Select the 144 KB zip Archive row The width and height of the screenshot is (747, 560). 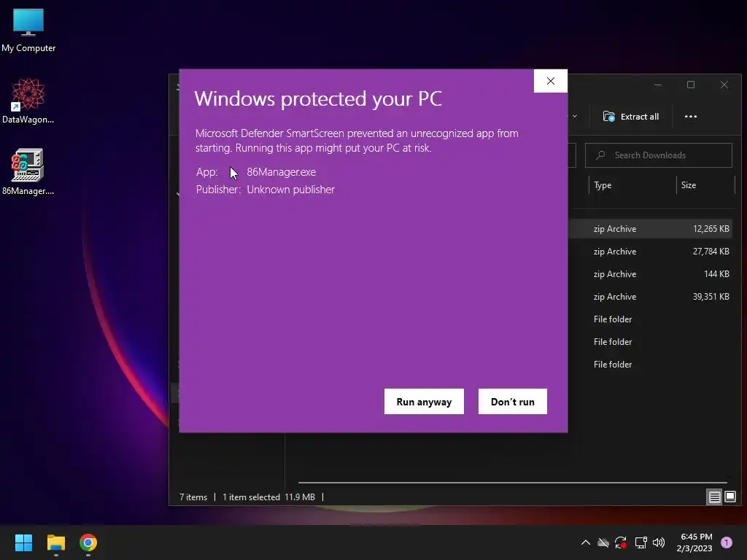tap(651, 274)
